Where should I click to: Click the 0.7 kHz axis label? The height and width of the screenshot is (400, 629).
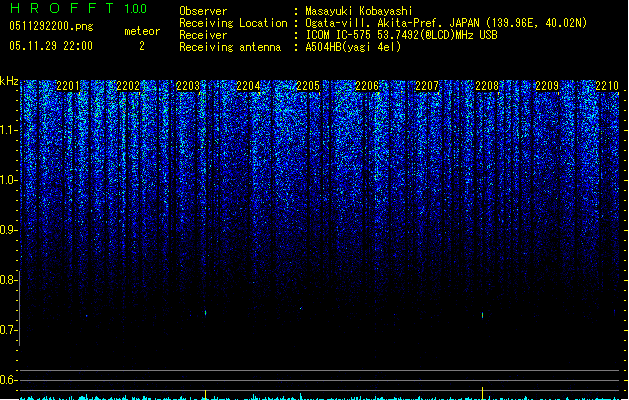(8, 330)
